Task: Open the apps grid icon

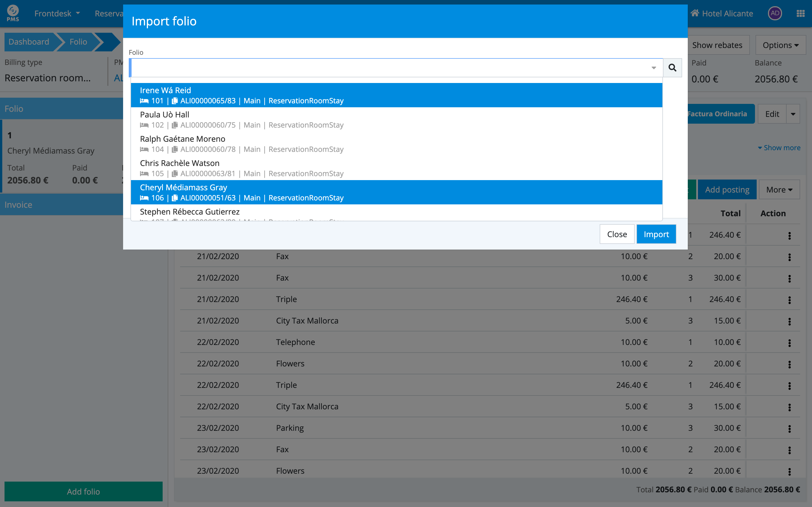Action: pos(800,14)
